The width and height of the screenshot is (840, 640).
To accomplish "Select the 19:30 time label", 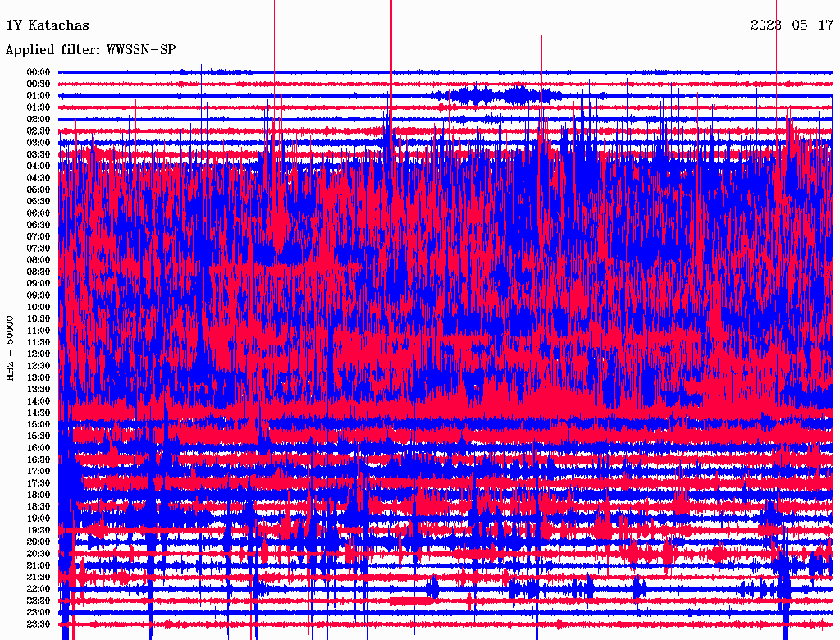I will [x=39, y=530].
